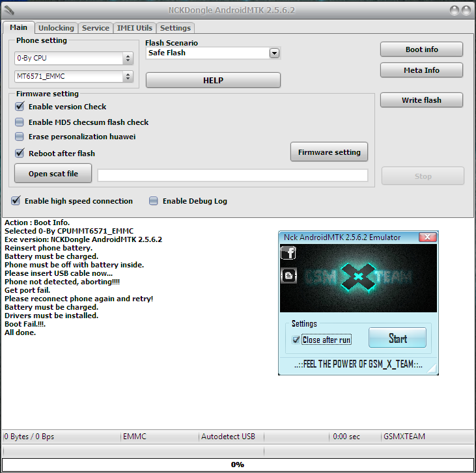Viewport: 476px width, 473px height.
Task: Click 'Drivers must be installed.' log line
Action: (x=51, y=316)
